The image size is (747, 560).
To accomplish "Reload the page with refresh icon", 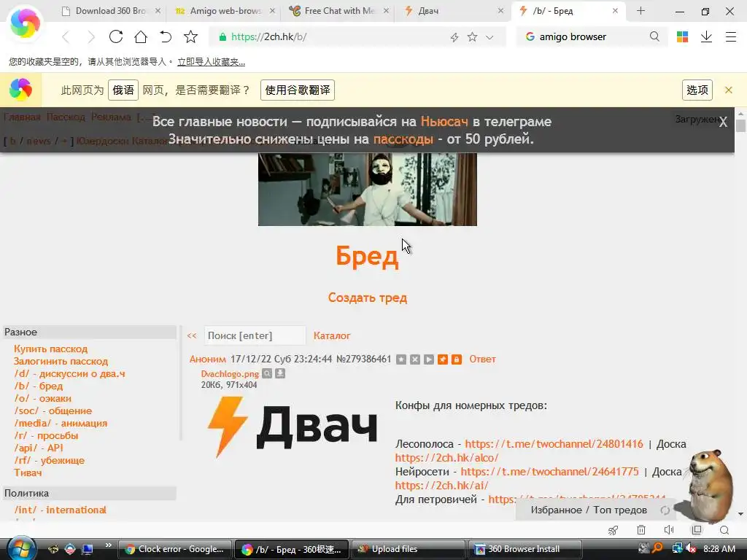I will (x=116, y=36).
